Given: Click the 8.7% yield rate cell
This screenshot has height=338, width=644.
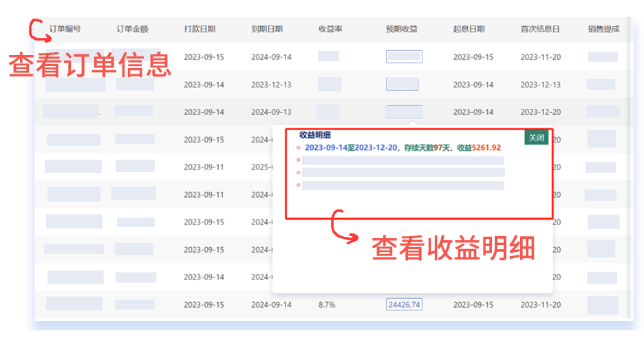Looking at the screenshot, I should click(326, 304).
